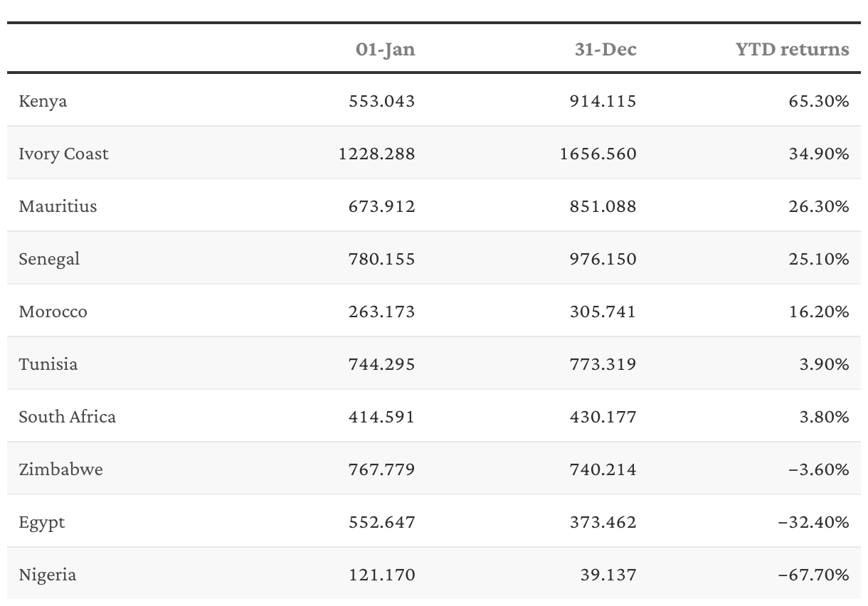Select Nigeria's −67.70% return value
Screen dimensions: 868x606
pos(813,575)
